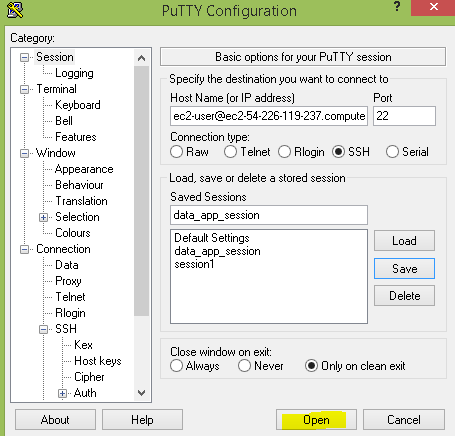455x436 pixels.
Task: Open the Translation category
Action: pos(81,201)
